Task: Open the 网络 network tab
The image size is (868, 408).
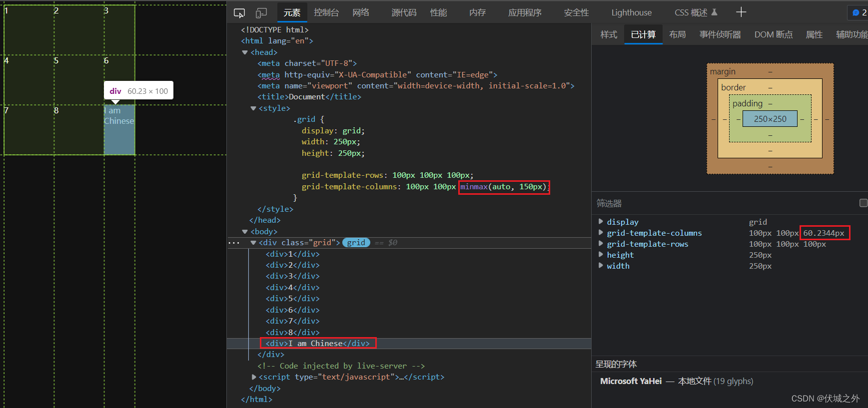Action: pyautogui.click(x=361, y=12)
